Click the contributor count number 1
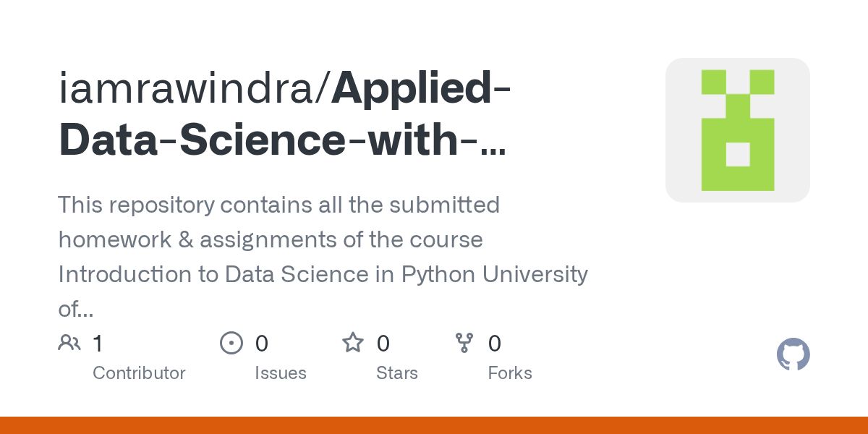Image resolution: width=868 pixels, height=434 pixels. point(98,344)
